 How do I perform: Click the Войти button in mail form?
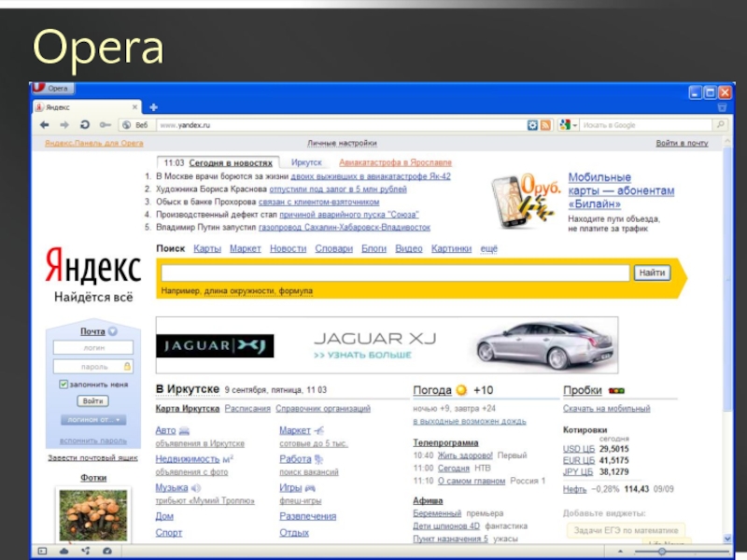92,400
